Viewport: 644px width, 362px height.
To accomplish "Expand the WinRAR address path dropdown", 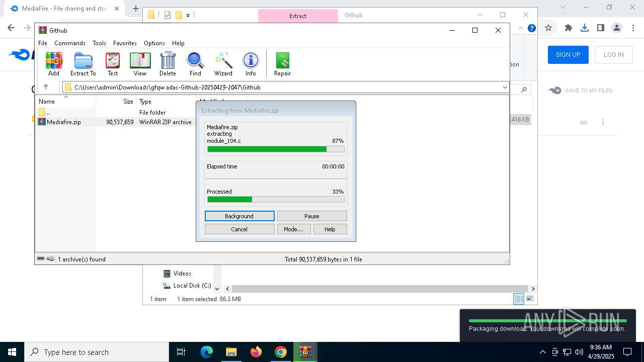I will [x=505, y=87].
